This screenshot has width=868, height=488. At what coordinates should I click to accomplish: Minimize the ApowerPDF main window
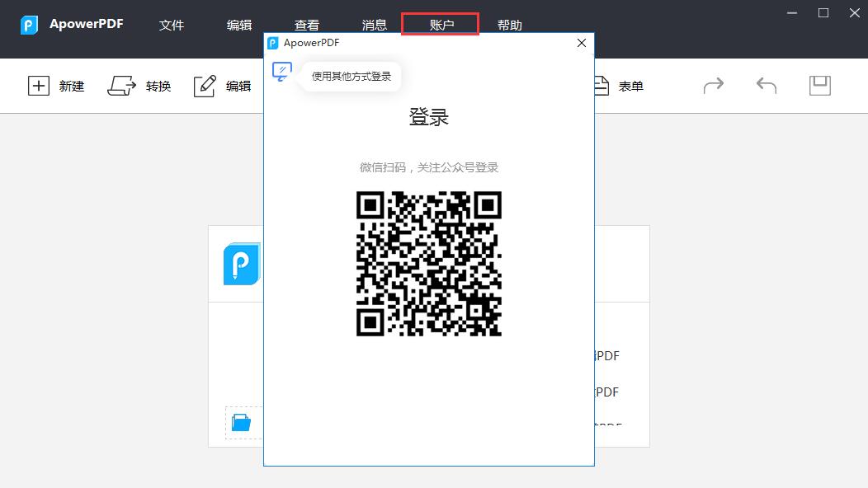792,12
